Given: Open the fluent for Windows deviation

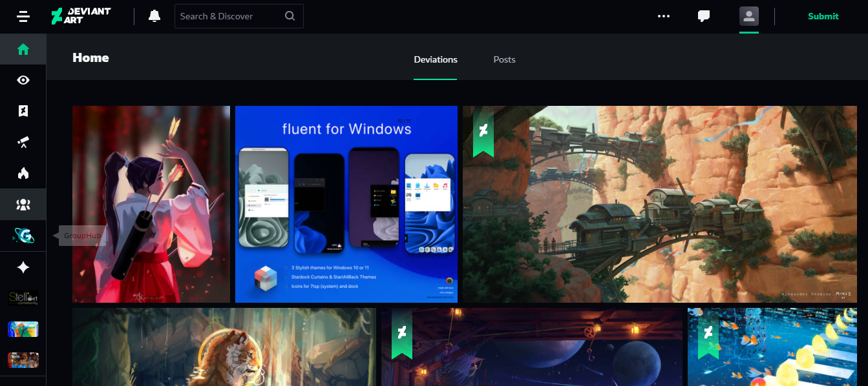Looking at the screenshot, I should point(346,204).
